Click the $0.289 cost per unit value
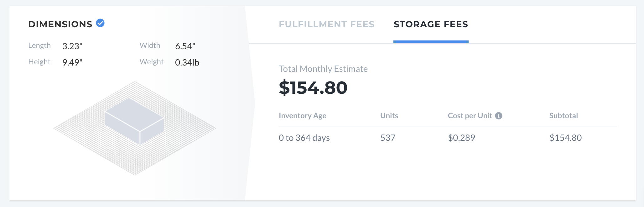644x207 pixels. (461, 138)
